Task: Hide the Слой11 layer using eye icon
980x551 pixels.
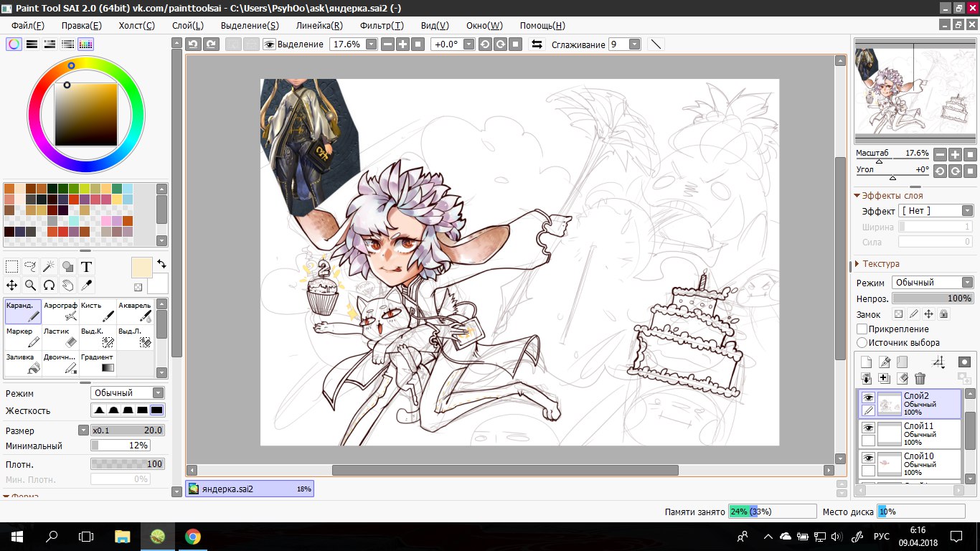Action: point(868,428)
